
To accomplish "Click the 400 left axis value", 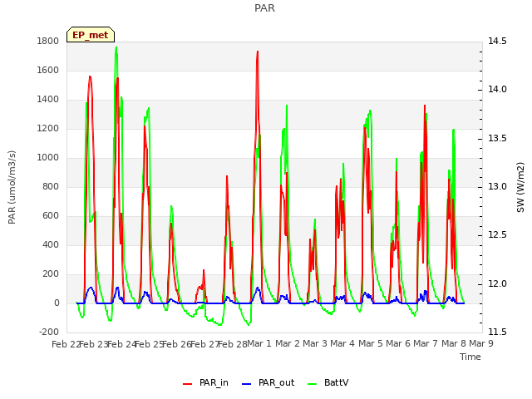I will click(x=51, y=245).
